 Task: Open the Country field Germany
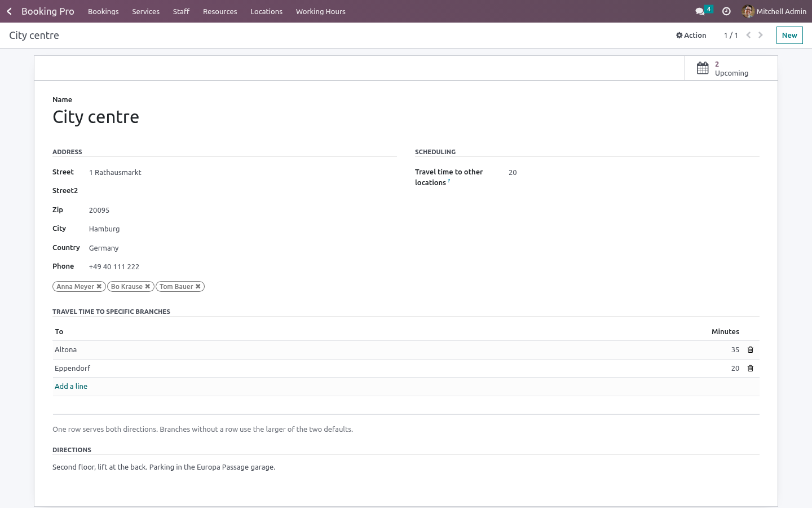pyautogui.click(x=242, y=248)
